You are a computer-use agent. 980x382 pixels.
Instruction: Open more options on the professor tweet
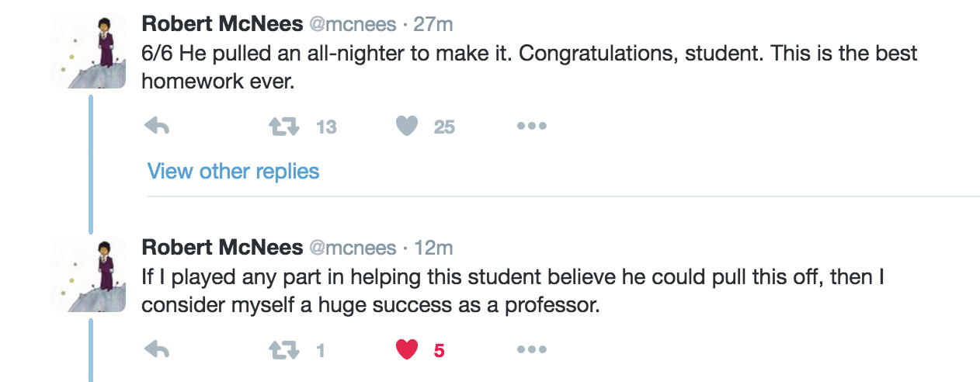click(532, 351)
